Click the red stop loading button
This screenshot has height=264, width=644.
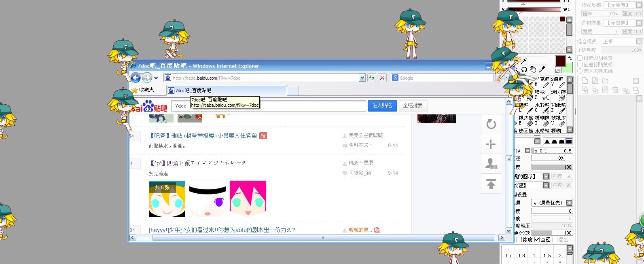coord(382,78)
